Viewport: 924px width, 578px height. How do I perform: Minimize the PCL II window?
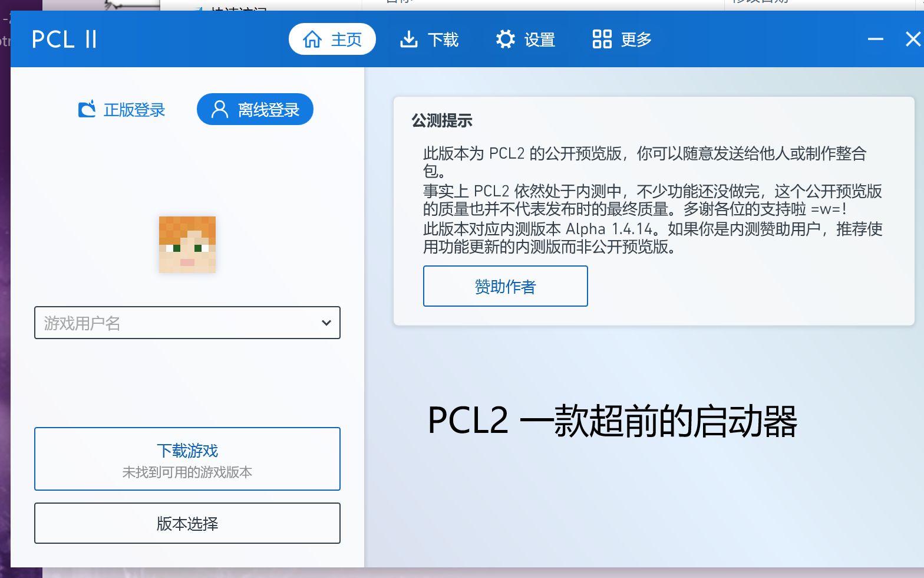tap(876, 39)
